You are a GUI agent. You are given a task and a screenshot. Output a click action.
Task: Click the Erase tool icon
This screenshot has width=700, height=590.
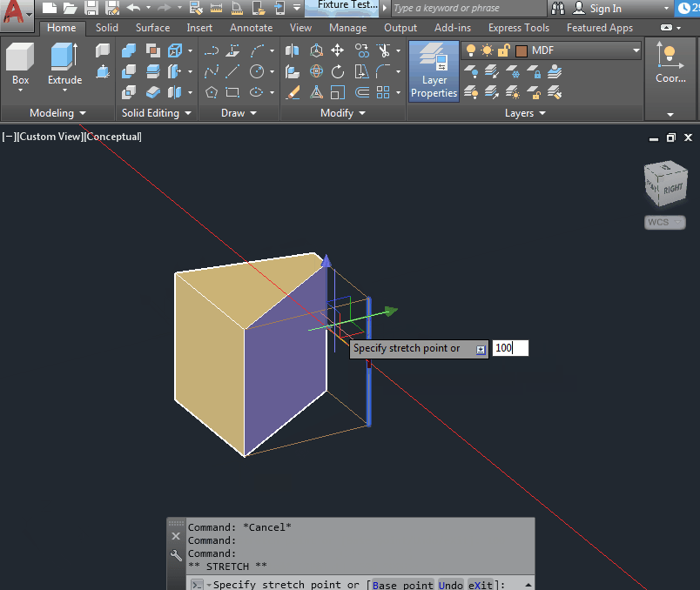click(x=293, y=92)
